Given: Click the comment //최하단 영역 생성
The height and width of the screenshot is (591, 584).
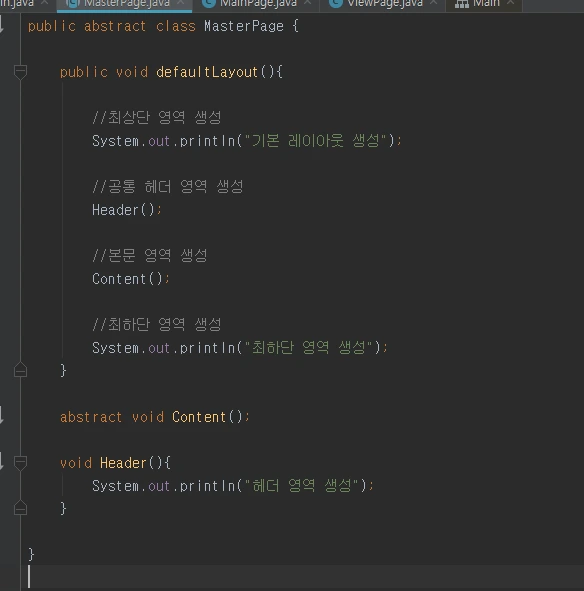Looking at the screenshot, I should tap(157, 325).
